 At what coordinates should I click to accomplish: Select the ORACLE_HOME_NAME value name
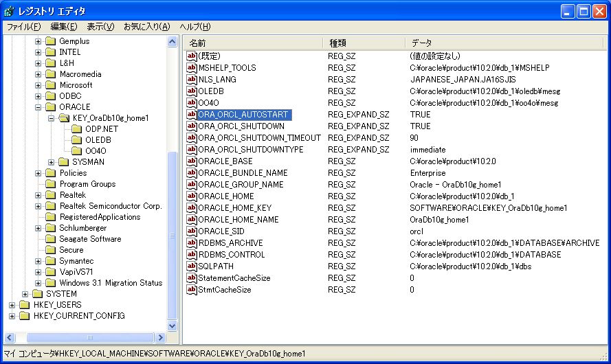[x=238, y=220]
